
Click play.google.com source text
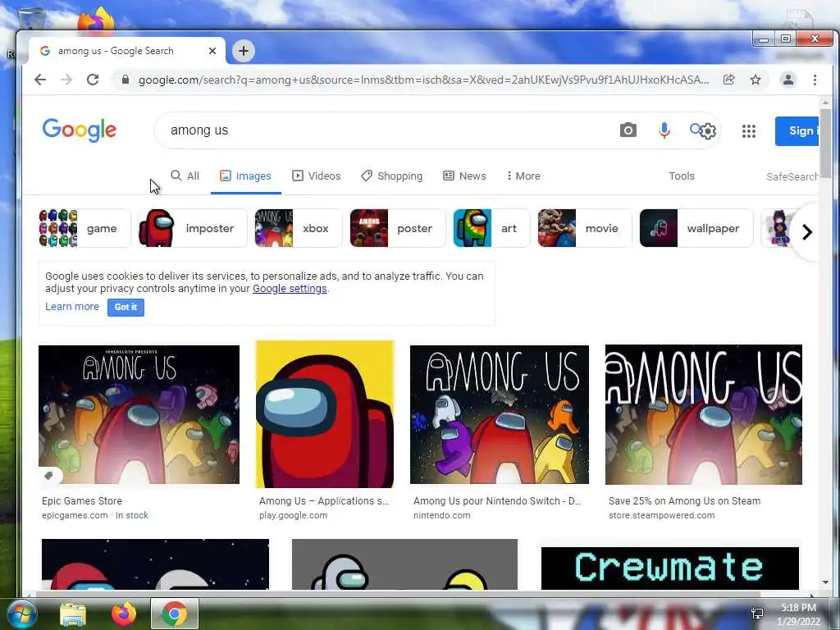click(293, 515)
